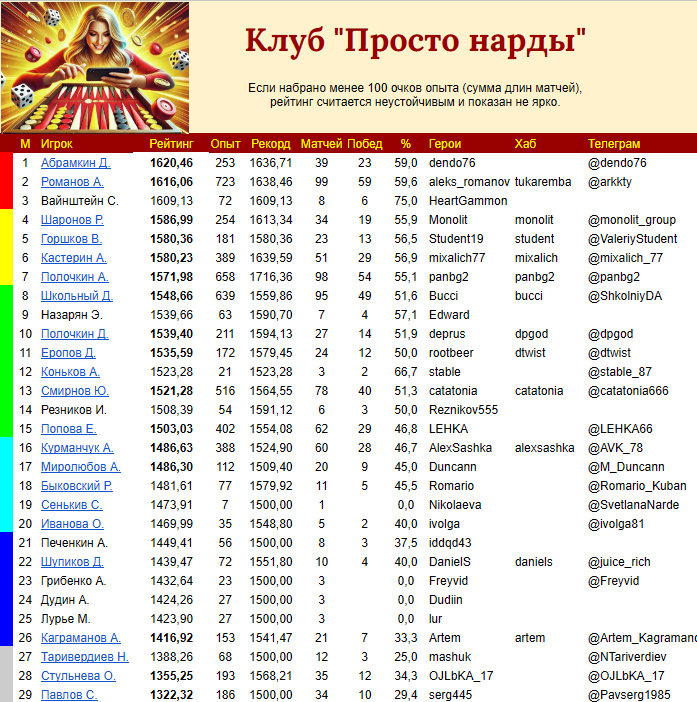Click the Хаб column header
Image resolution: width=697 pixels, height=702 pixels.
525,144
